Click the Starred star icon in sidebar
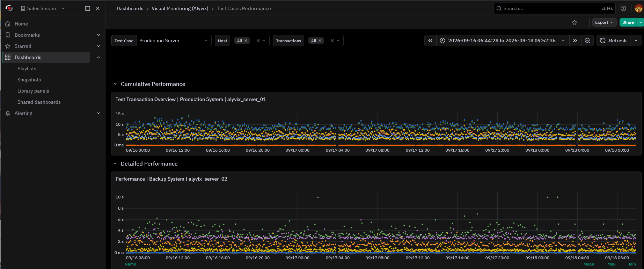644x269 pixels. click(x=8, y=46)
